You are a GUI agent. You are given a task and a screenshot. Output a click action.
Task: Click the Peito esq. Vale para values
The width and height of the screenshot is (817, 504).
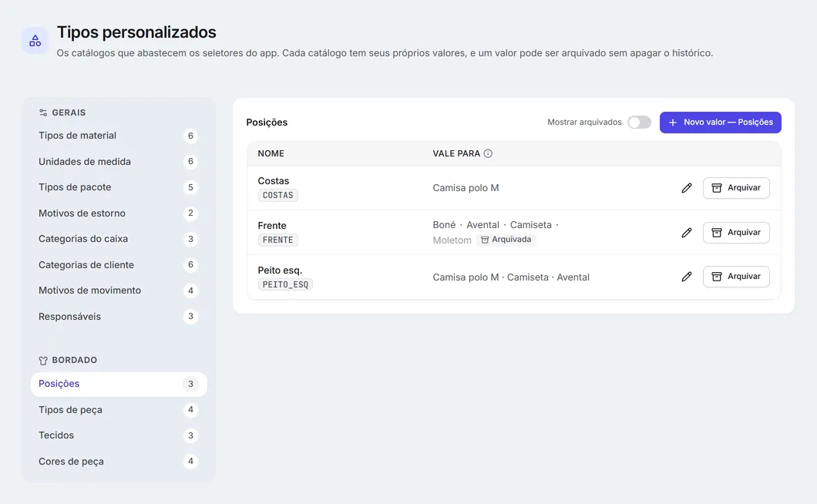(x=510, y=277)
